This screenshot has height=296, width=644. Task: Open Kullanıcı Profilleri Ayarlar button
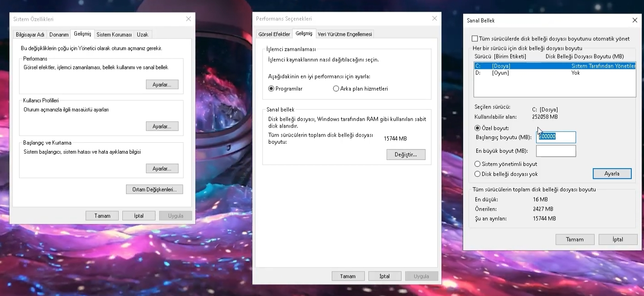(162, 126)
